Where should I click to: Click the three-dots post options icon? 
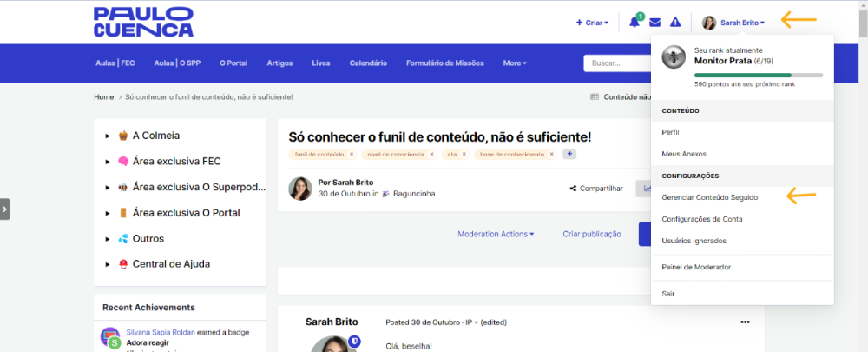745,322
